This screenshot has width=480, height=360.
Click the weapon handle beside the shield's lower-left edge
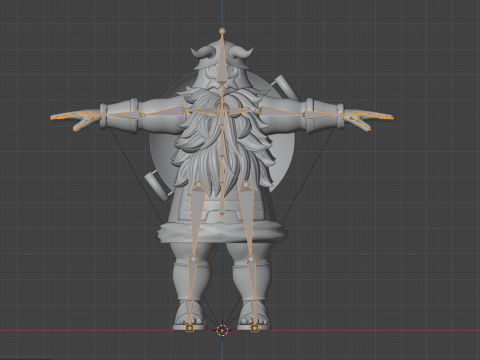(157, 185)
